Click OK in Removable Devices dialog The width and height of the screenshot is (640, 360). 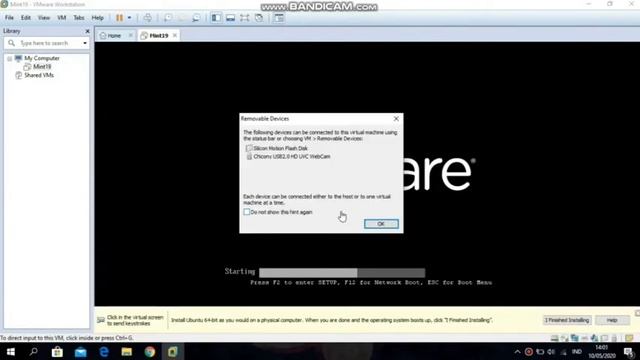coord(381,224)
